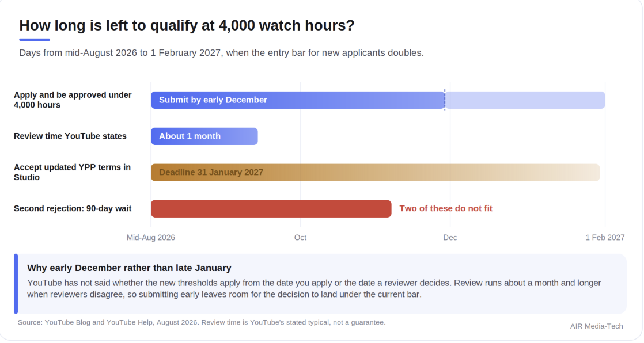Click the blue underline accent below the title
The image size is (644, 343).
pyautogui.click(x=35, y=40)
